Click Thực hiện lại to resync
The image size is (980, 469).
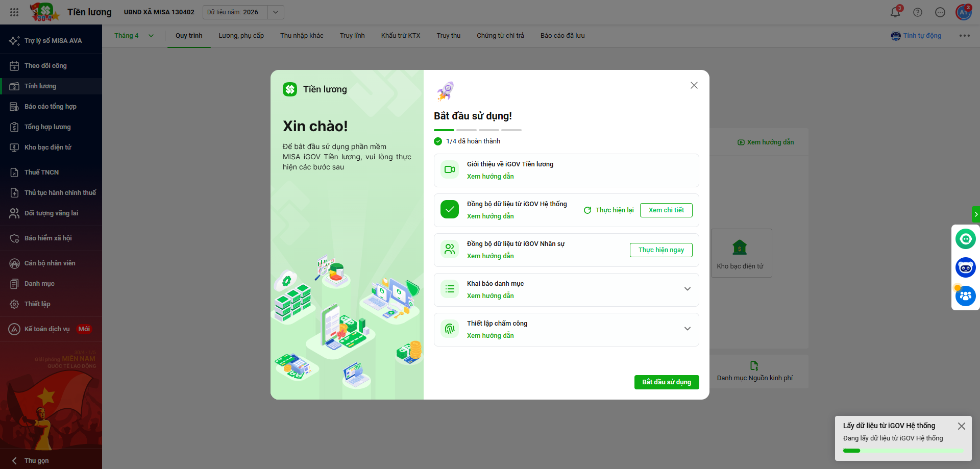(x=609, y=210)
